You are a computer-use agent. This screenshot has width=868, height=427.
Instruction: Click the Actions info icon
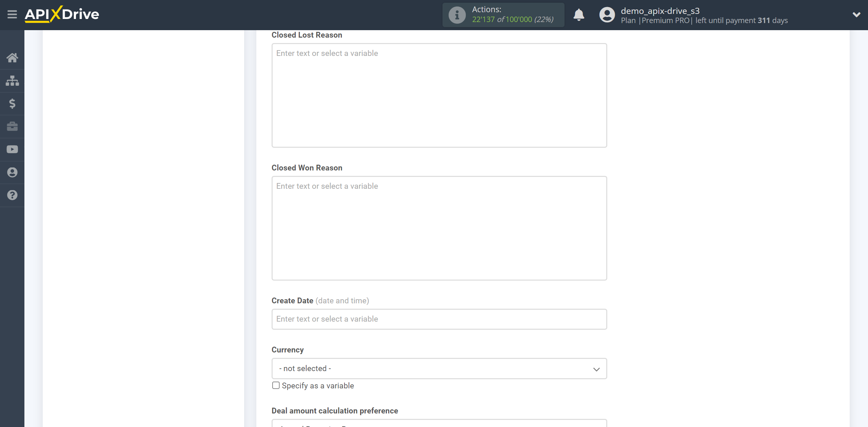pos(457,15)
